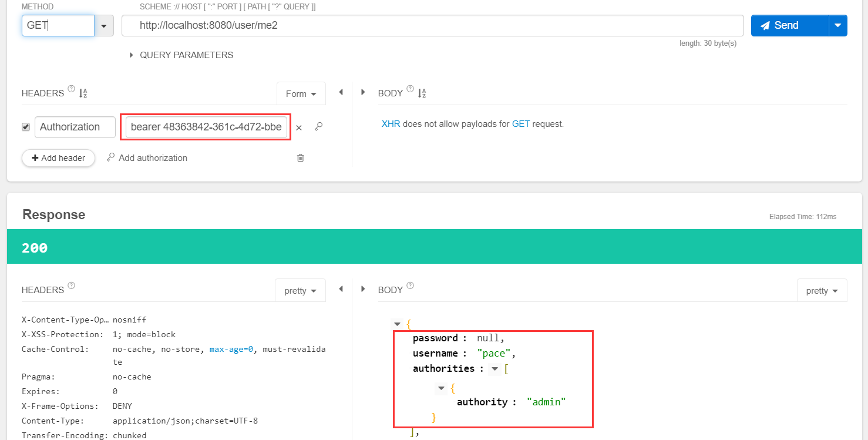Screen dimensions: 868x440
Task: Collapse the root JSON object
Action: tap(398, 324)
